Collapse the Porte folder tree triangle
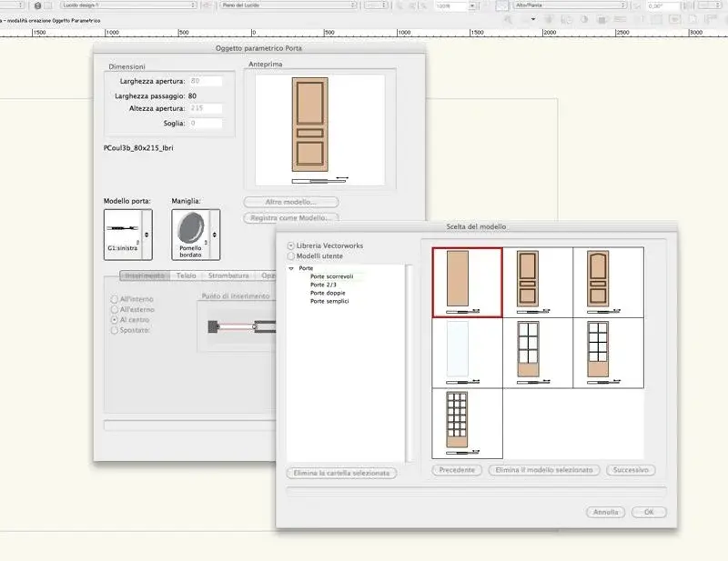This screenshot has height=561, width=728. click(x=291, y=268)
